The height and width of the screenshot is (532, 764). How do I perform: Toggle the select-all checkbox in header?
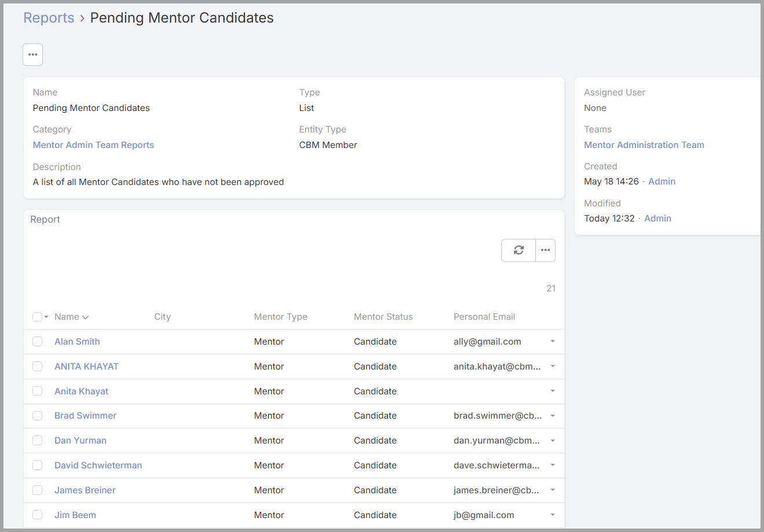click(x=37, y=317)
